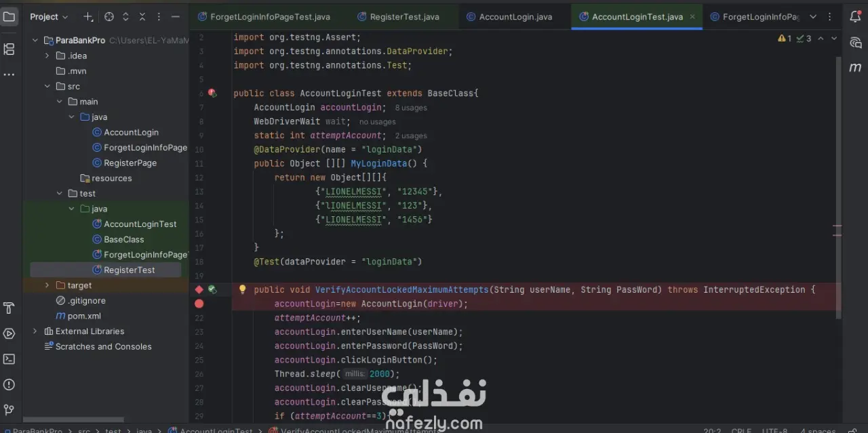Show hidden editor tabs dropdown chevron
This screenshot has width=868, height=433.
[813, 16]
